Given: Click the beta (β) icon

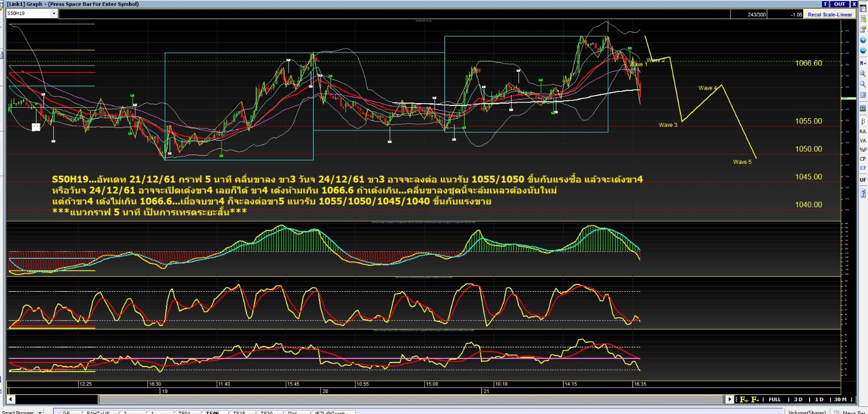Looking at the screenshot, I should click(863, 122).
